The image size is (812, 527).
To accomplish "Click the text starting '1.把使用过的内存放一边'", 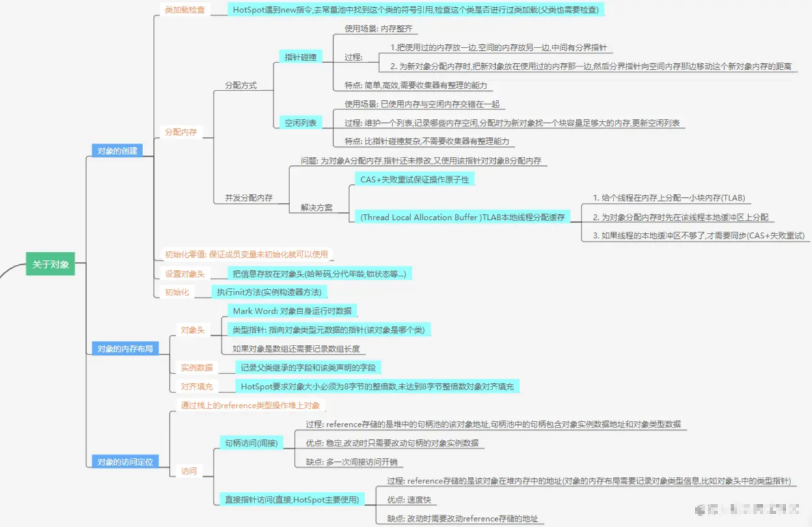I will (x=498, y=47).
